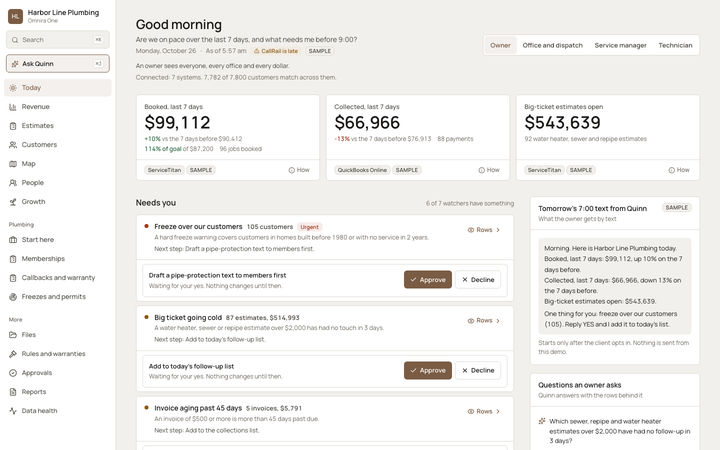Click the sparkle icon by sewer repipe question
Screen dimensions: 720x450
pyautogui.click(x=542, y=421)
